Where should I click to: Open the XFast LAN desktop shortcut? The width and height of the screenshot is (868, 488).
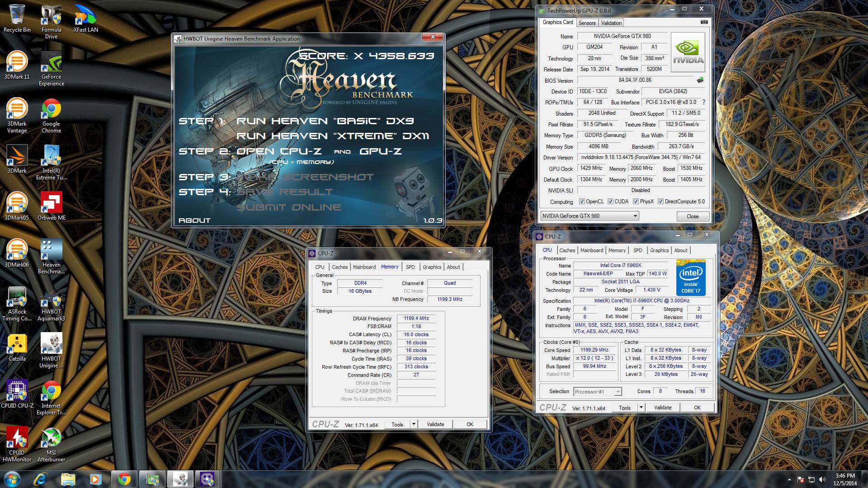86,19
